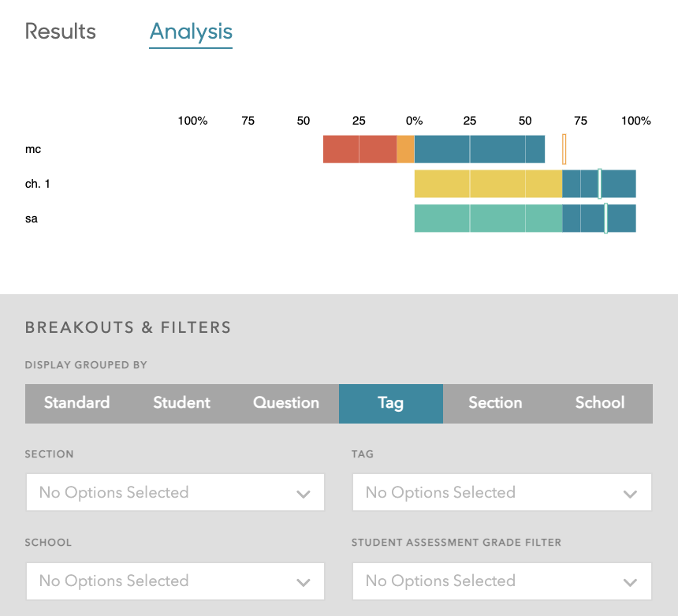Switch to the Results tab
The width and height of the screenshot is (678, 616).
[x=61, y=32]
